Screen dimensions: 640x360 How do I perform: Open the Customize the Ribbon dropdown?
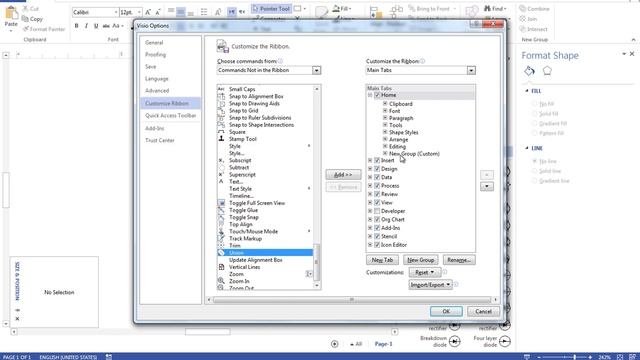point(471,70)
